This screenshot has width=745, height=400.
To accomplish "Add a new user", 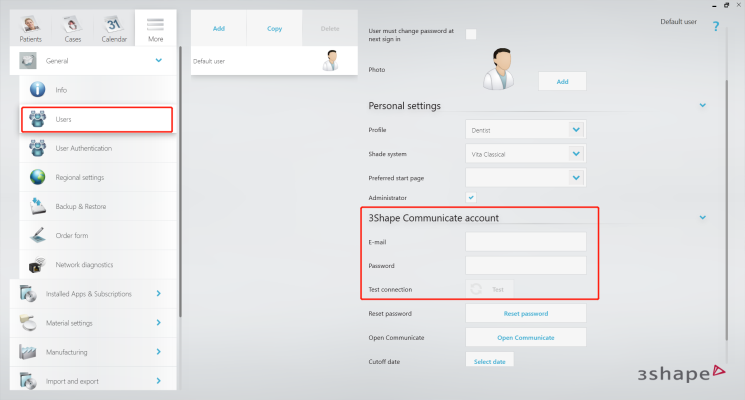I will click(219, 29).
